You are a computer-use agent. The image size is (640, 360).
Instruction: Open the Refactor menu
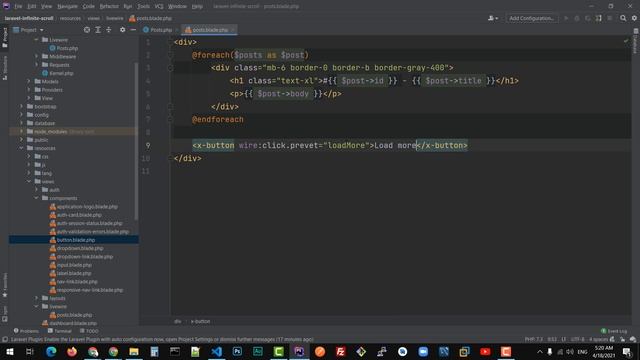click(109, 6)
